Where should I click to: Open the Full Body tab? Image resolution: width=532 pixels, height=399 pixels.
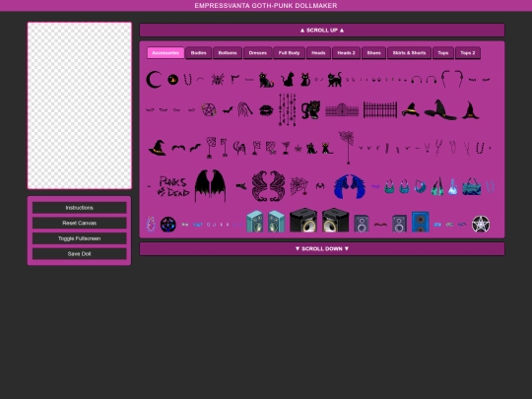pos(289,53)
